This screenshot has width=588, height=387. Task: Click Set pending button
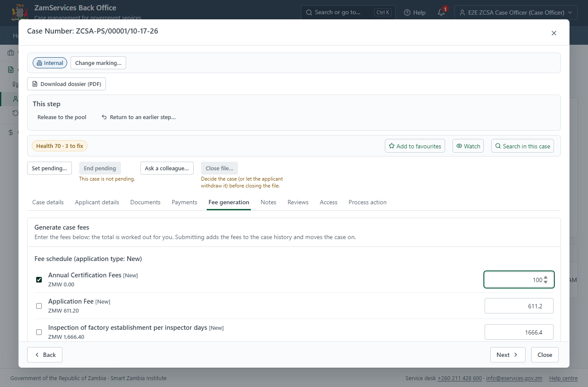tap(50, 168)
